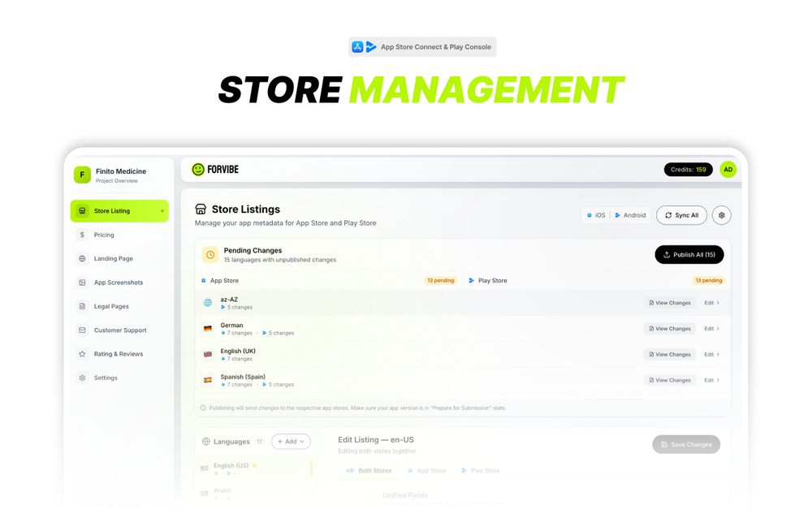Switch to the iOS platform toggle
812x514 pixels.
coord(595,215)
